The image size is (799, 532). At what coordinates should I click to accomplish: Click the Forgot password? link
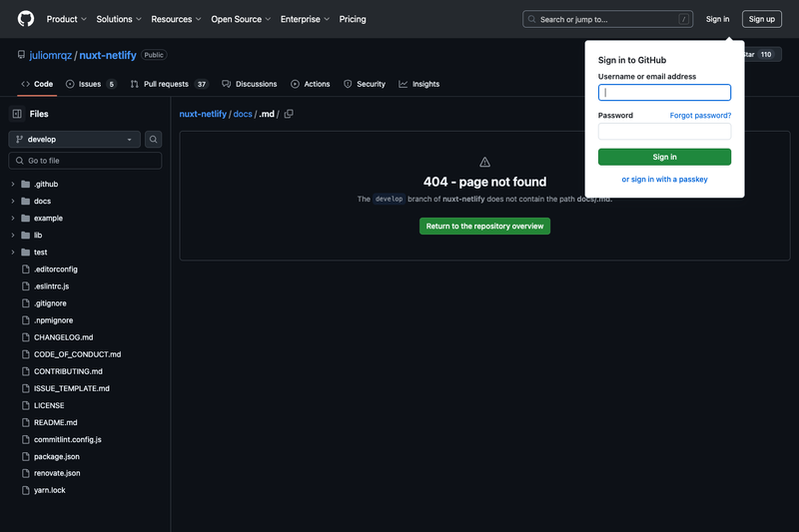(700, 115)
